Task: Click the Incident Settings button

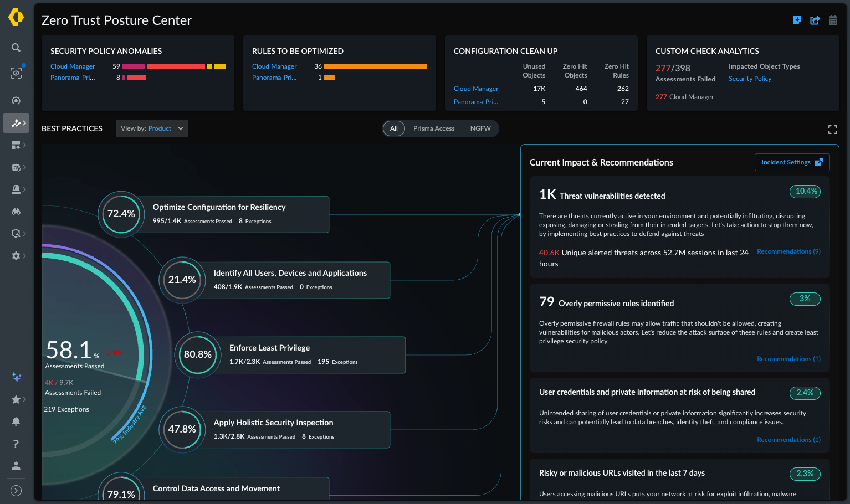Action: [792, 162]
